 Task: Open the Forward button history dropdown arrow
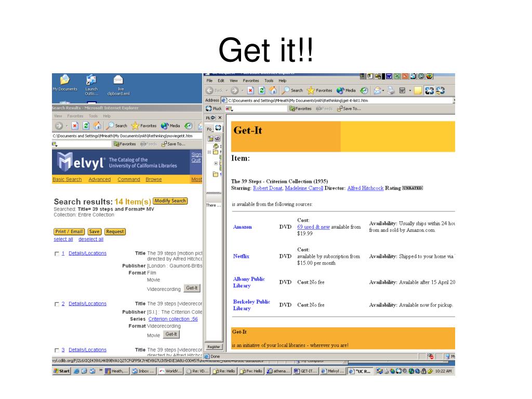click(x=242, y=90)
